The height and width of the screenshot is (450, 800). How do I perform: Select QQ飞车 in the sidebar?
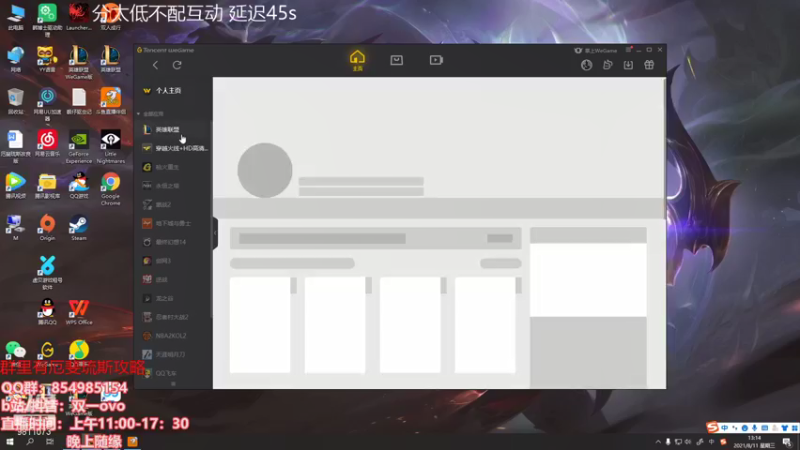coord(173,373)
